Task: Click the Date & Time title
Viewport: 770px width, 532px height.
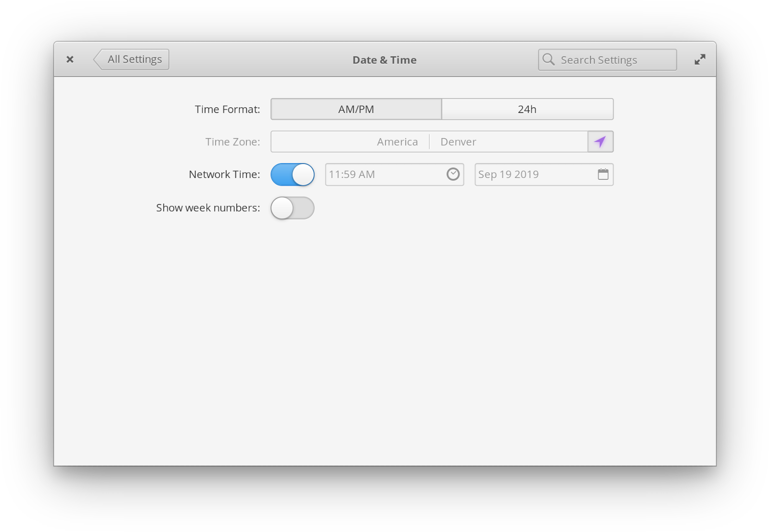Action: [x=384, y=60]
